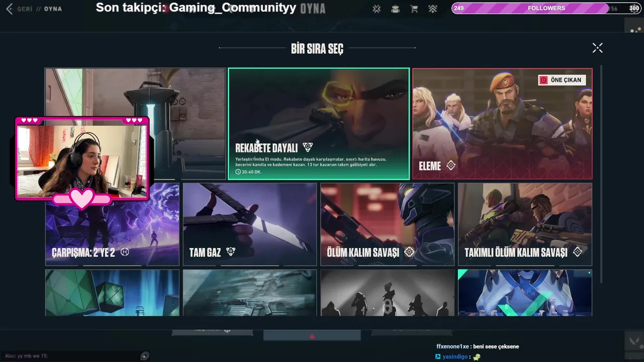This screenshot has width=644, height=362.
Task: Click the Öne Çıkan featured badge
Action: click(561, 80)
